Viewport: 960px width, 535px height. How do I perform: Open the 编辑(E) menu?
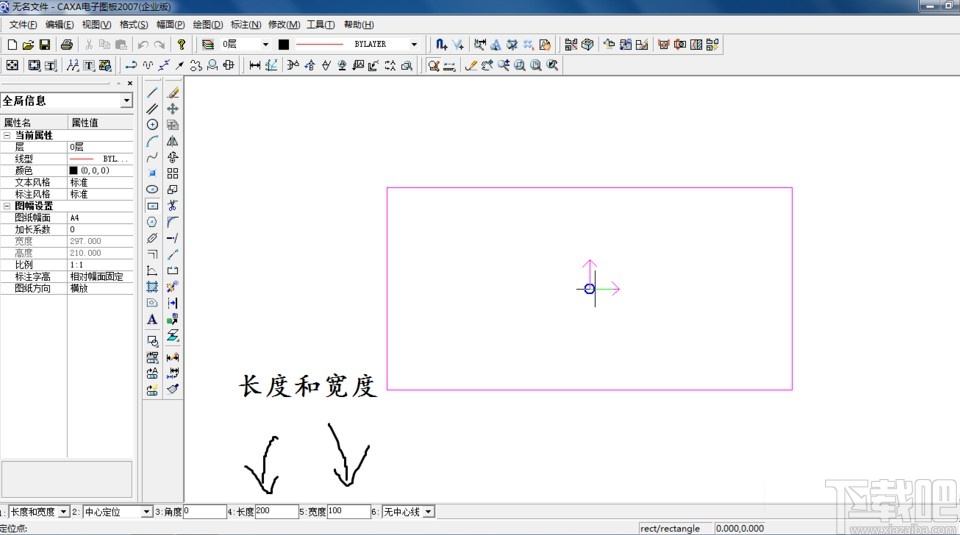click(59, 24)
